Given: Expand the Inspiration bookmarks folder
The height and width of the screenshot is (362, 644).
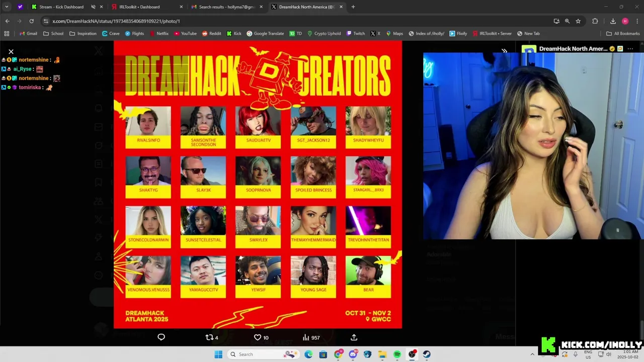Looking at the screenshot, I should pos(83,34).
